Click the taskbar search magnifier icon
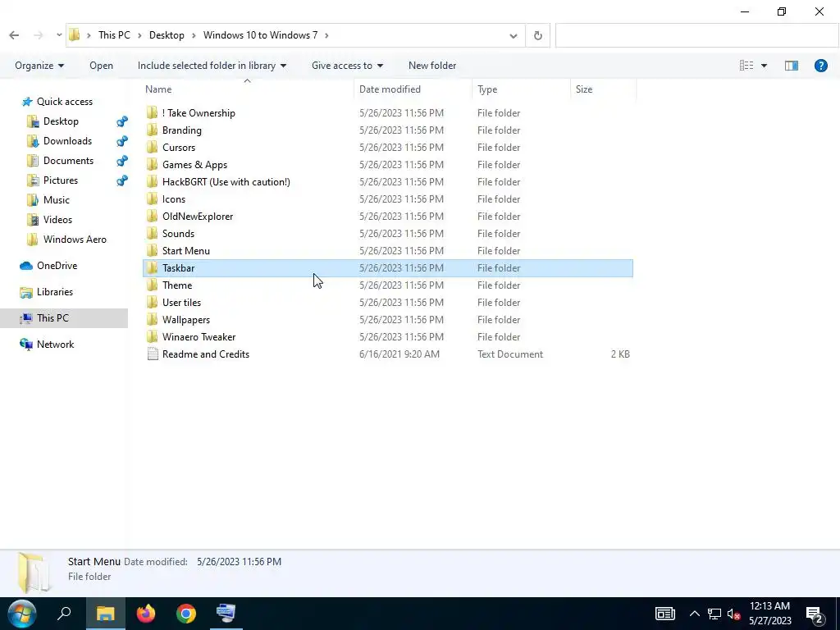 [64, 614]
